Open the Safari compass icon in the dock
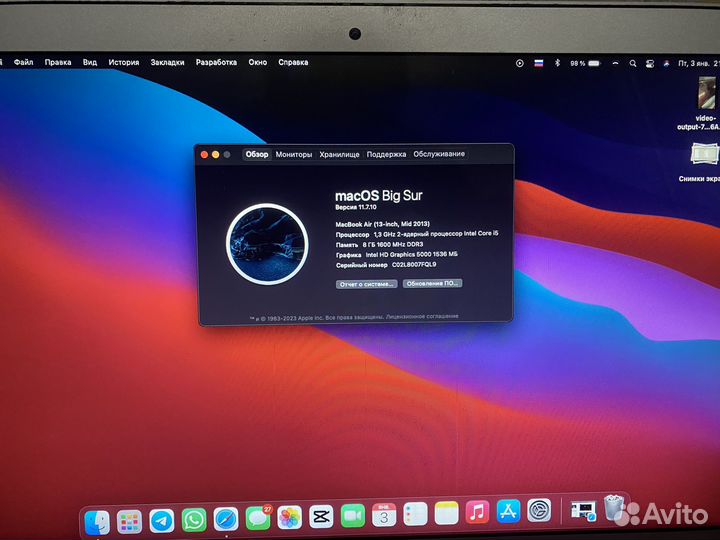The height and width of the screenshot is (540, 720). [226, 520]
